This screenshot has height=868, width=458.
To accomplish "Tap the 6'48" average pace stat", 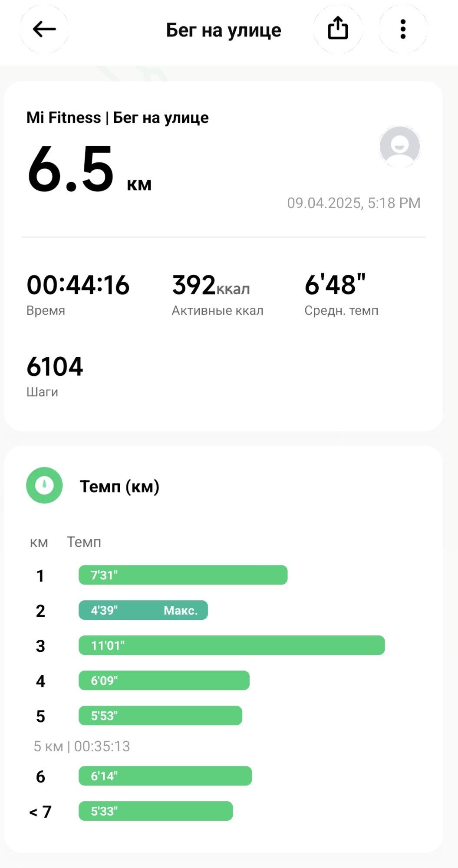I will (x=341, y=294).
